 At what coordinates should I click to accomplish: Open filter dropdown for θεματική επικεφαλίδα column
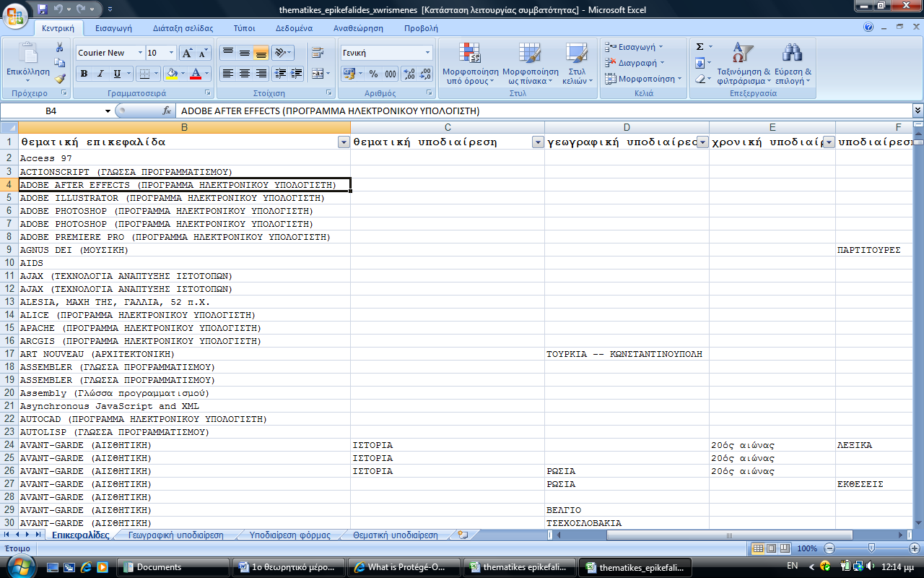point(344,142)
